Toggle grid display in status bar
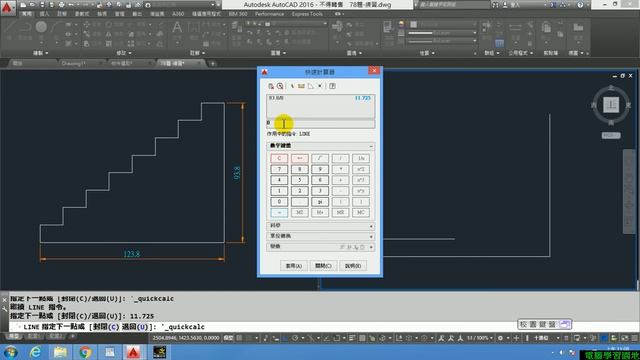640x360 pixels. click(240, 338)
